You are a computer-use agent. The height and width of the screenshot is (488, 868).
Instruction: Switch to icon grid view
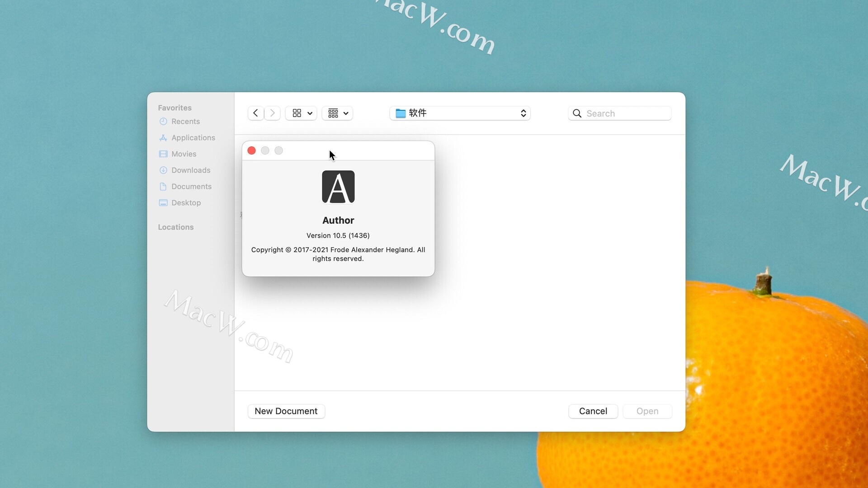tap(297, 113)
